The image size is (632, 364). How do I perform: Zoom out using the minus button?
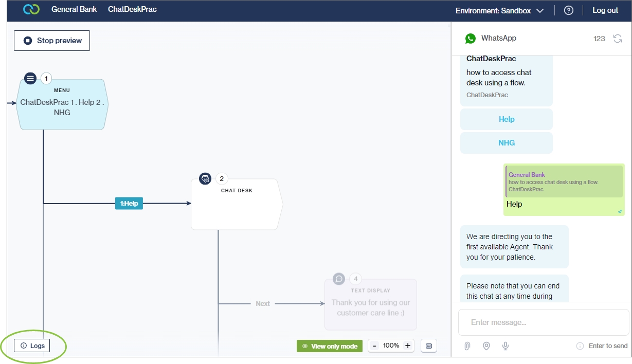(x=374, y=346)
